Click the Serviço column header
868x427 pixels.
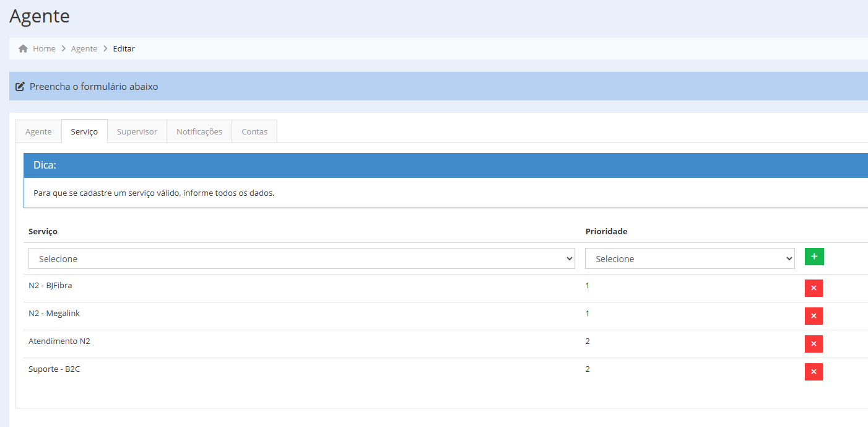coord(43,231)
